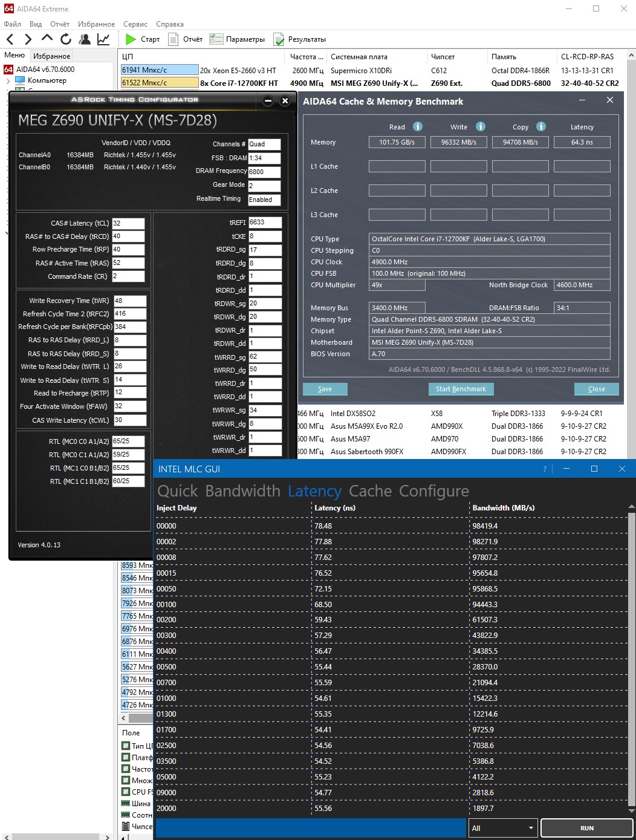The image size is (636, 840).
Task: Open Параметры settings icon in toolbar
Action: 216,39
